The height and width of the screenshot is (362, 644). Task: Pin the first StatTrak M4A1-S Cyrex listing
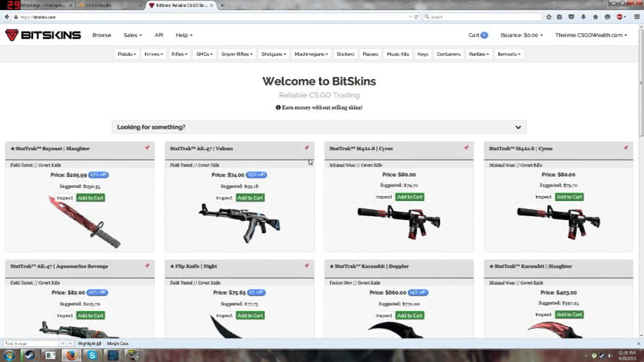coord(466,148)
